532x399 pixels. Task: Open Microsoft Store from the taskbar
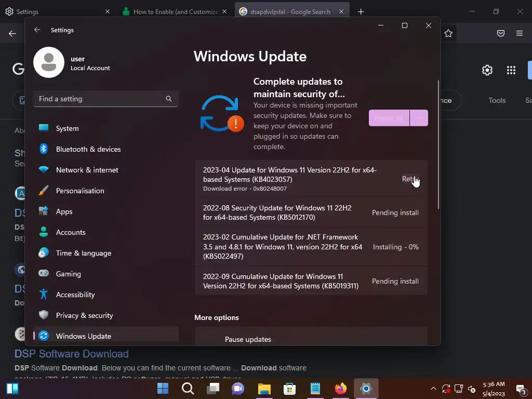coord(289,389)
